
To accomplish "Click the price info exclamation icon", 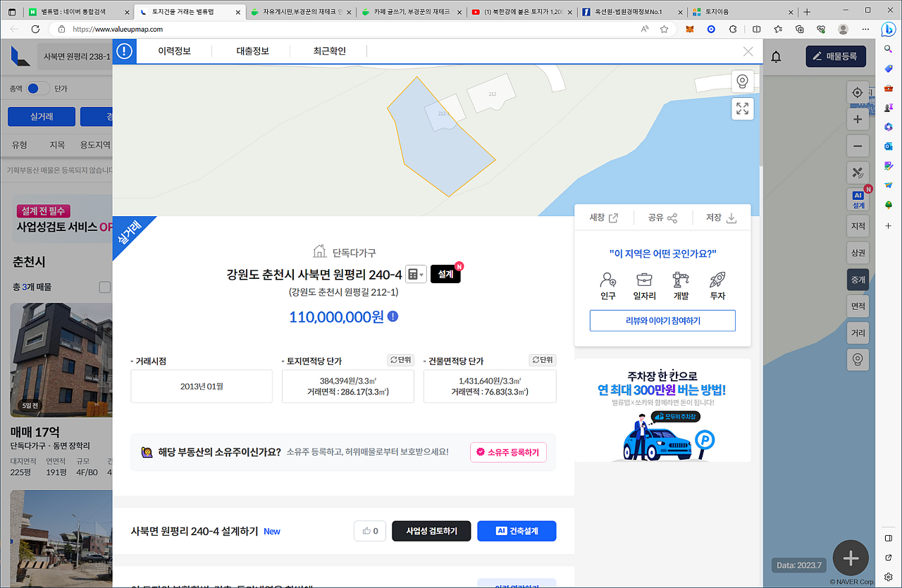I will pos(393,317).
